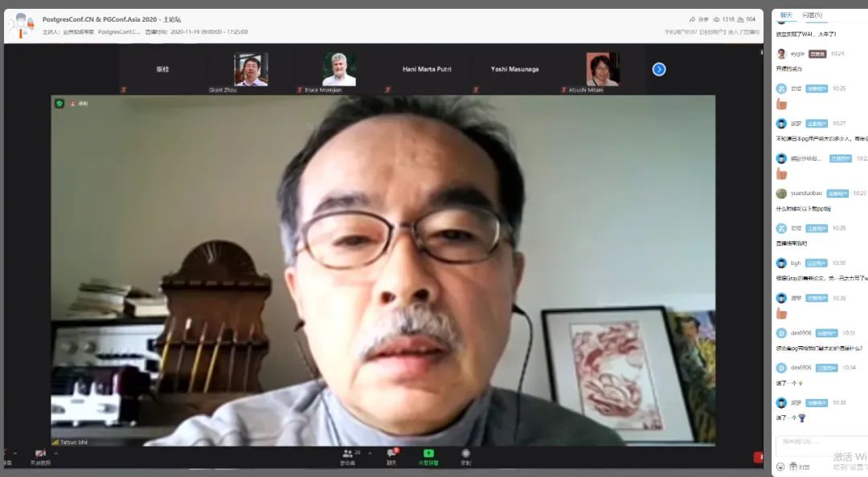
Task: Click the recording indicator near shield
Action: (x=79, y=104)
